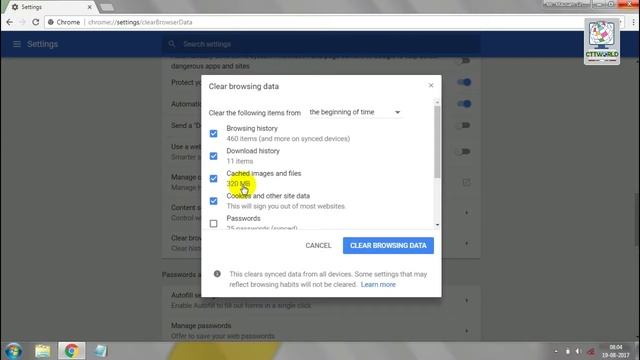The height and width of the screenshot is (360, 640).
Task: Reload the page with refresh icon
Action: coord(36,22)
